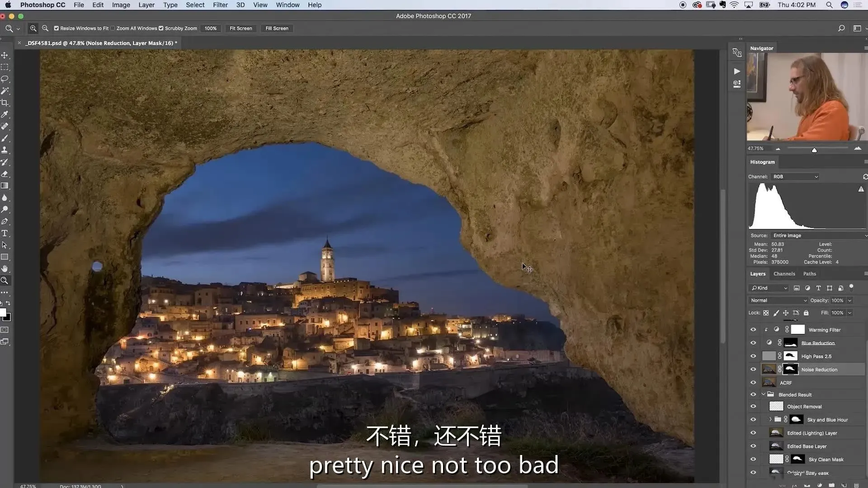Collapse the Blended Result layer group
The image size is (868, 488).
click(x=764, y=394)
